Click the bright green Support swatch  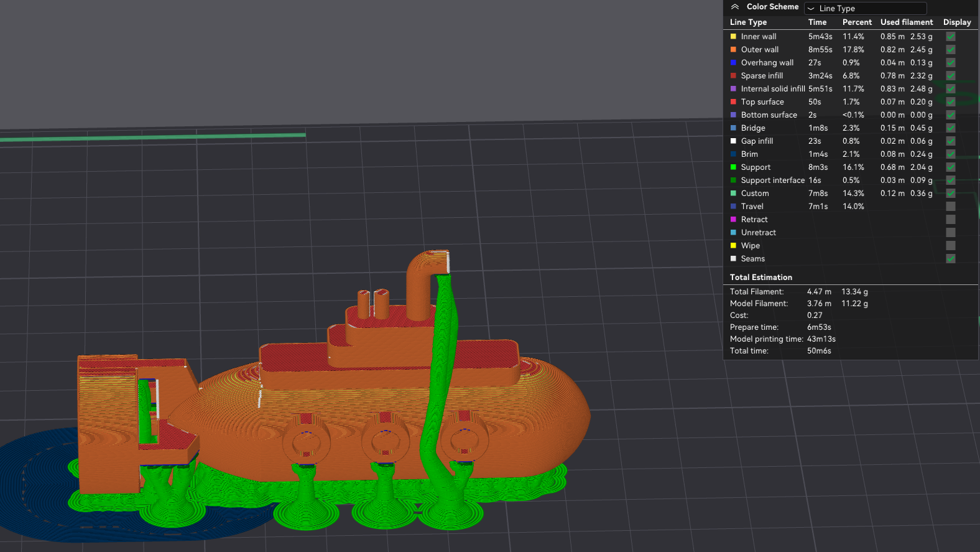(733, 167)
